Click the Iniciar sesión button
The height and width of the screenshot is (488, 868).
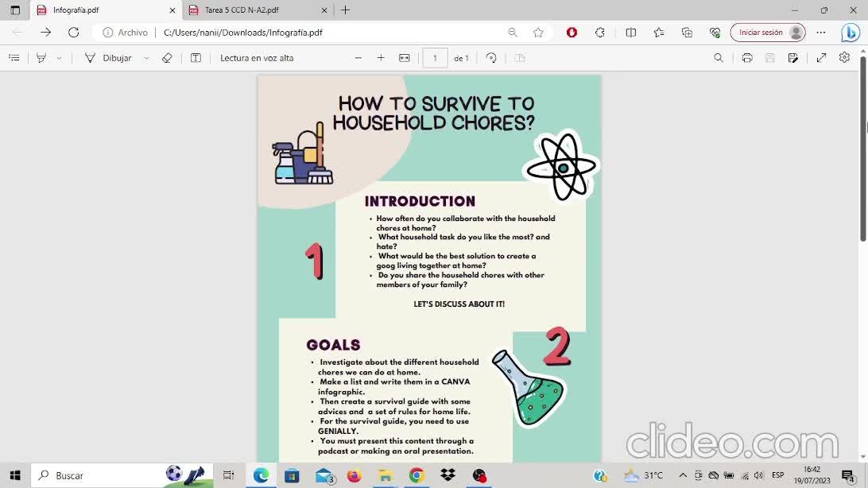767,33
